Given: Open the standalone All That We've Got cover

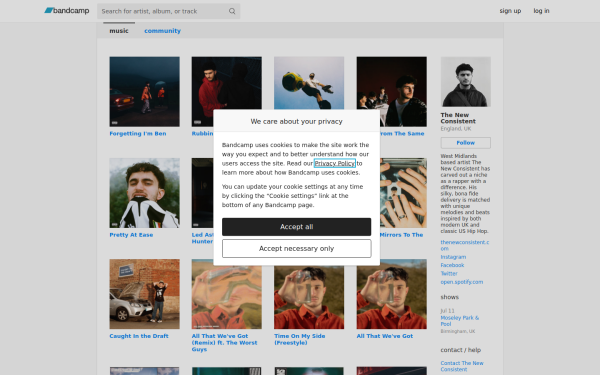Looking at the screenshot, I should click(x=391, y=294).
